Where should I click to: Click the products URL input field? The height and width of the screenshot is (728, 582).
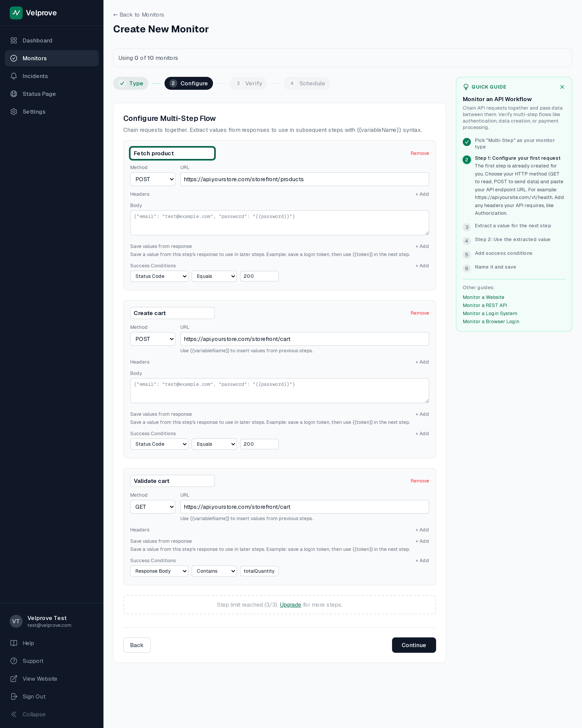coord(305,179)
